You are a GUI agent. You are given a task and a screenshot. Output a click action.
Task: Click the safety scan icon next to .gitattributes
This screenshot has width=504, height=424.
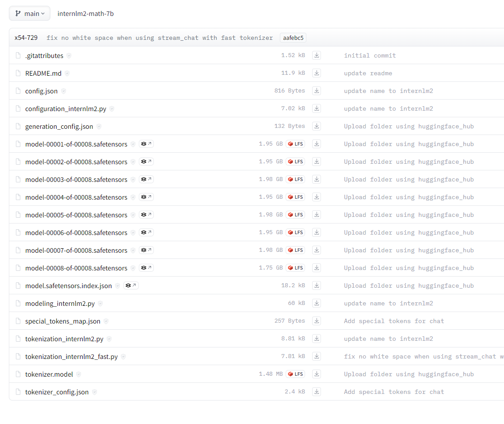pos(69,56)
